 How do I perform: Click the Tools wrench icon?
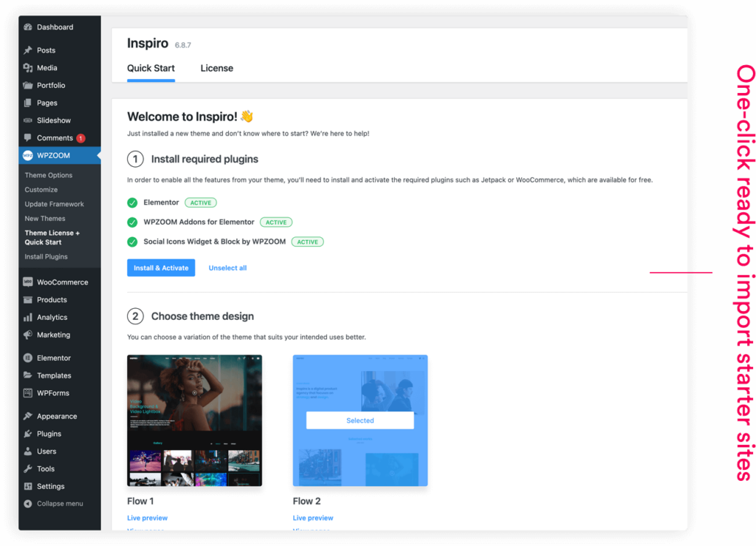28,469
